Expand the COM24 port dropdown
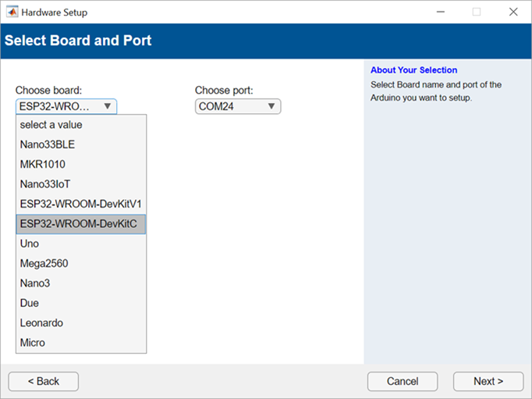This screenshot has height=399, width=532. tap(271, 106)
